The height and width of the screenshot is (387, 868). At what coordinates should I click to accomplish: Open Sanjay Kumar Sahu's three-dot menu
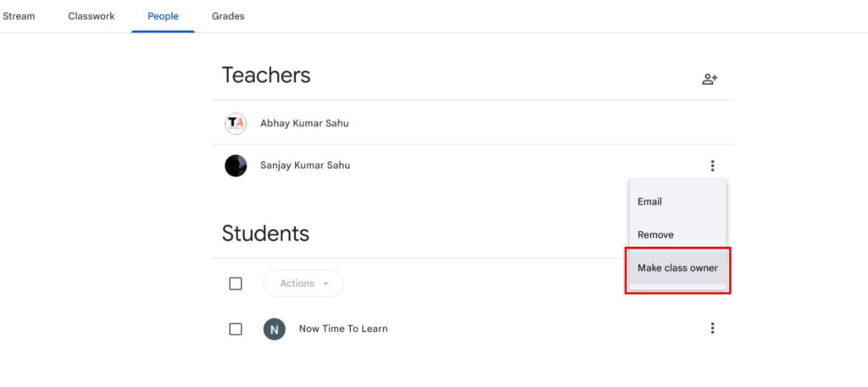click(713, 165)
